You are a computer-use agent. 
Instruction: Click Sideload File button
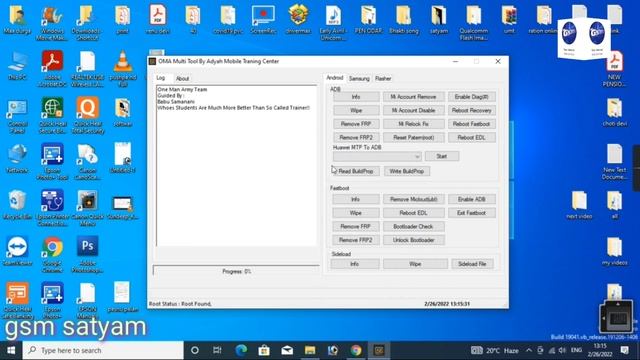click(472, 264)
